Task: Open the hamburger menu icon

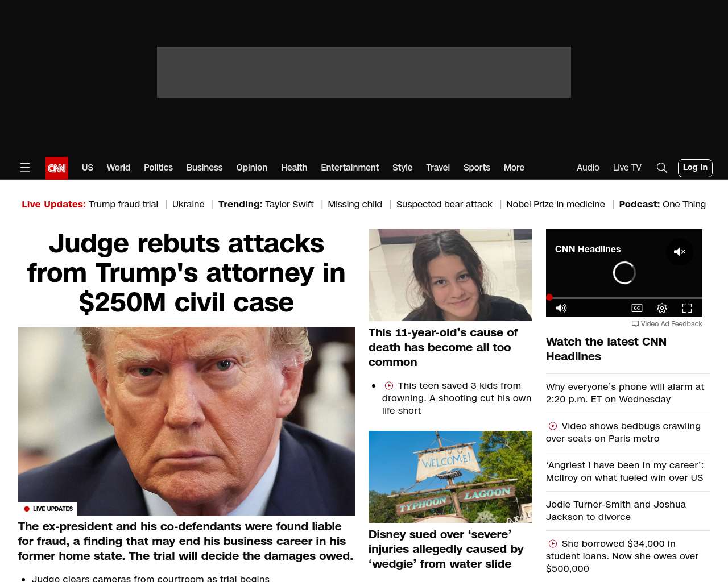Action: (25, 168)
